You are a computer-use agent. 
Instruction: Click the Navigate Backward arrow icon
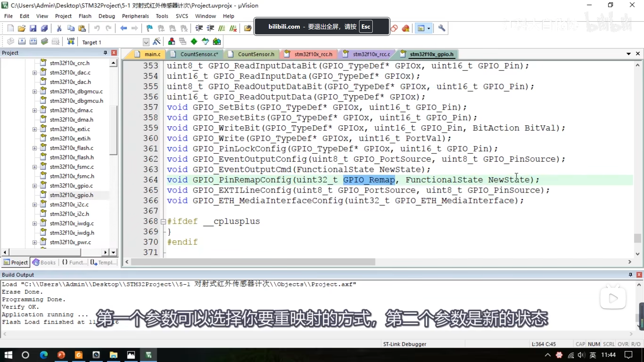coord(123,28)
